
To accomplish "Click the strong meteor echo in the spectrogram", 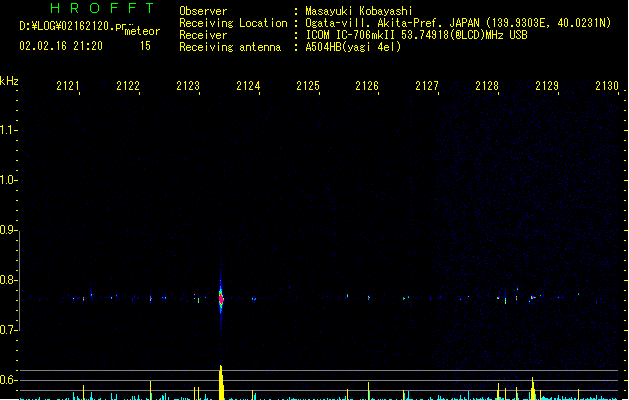I will tap(221, 298).
